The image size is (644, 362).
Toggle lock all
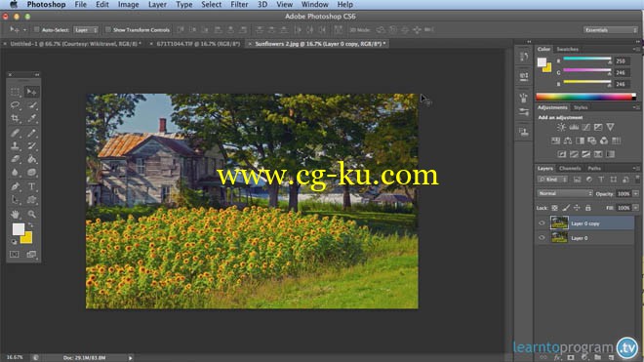[x=588, y=208]
